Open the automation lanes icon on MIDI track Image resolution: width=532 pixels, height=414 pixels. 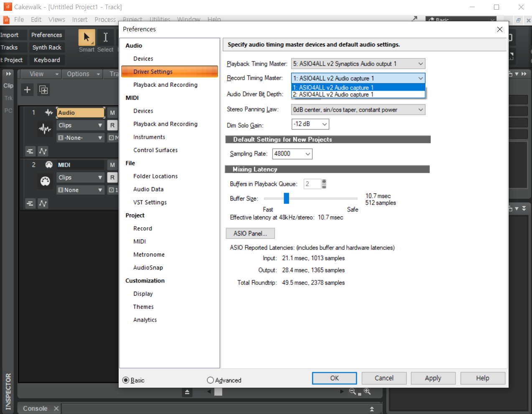point(43,203)
